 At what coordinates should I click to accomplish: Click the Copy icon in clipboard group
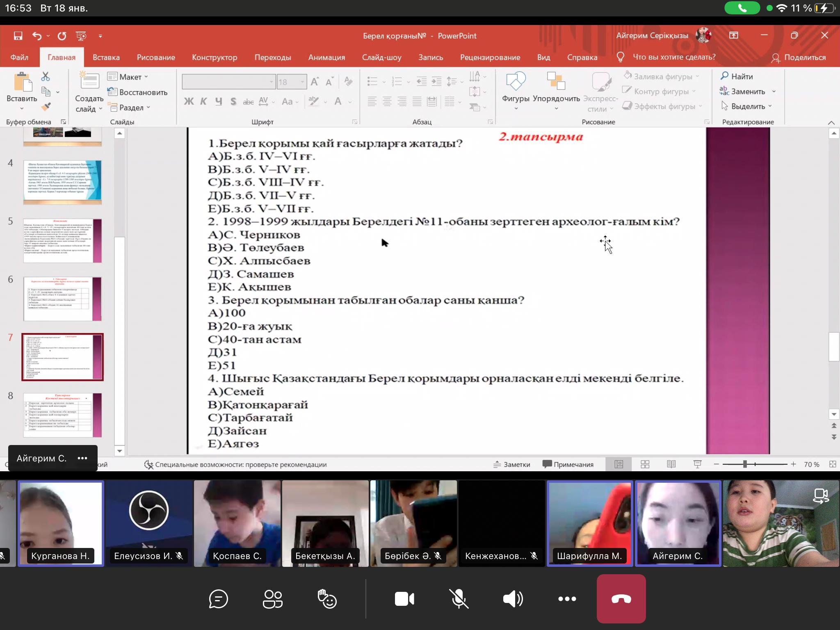tap(46, 92)
